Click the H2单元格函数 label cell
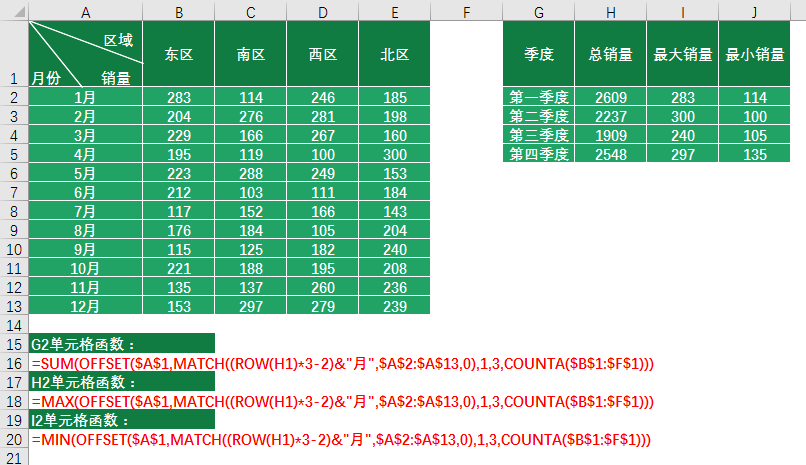This screenshot has height=465, width=806. (x=122, y=381)
